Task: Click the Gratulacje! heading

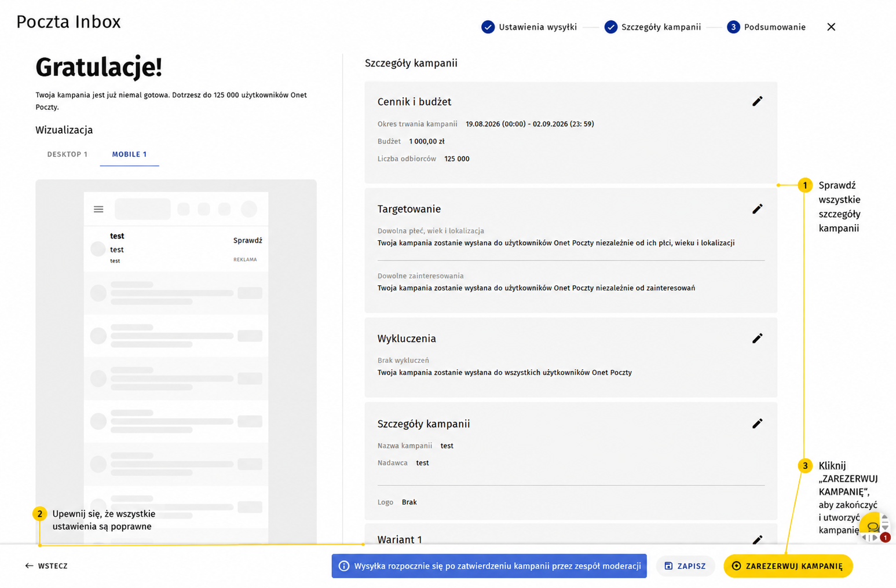Action: tap(99, 67)
